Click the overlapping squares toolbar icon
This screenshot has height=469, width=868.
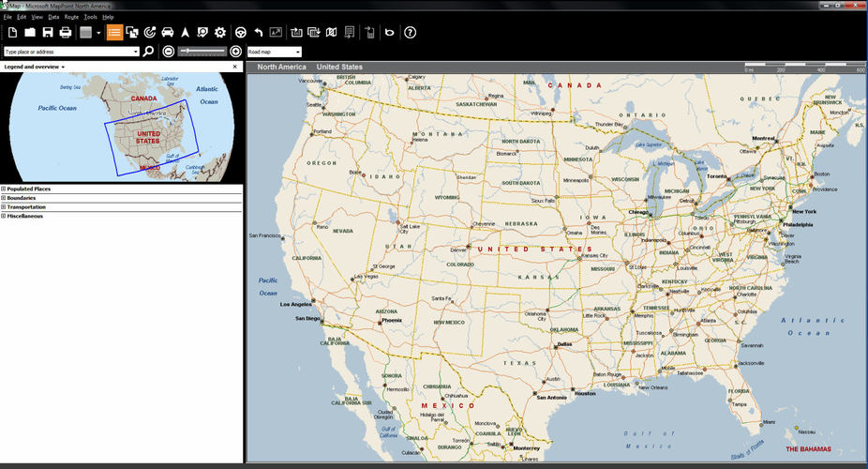point(132,33)
